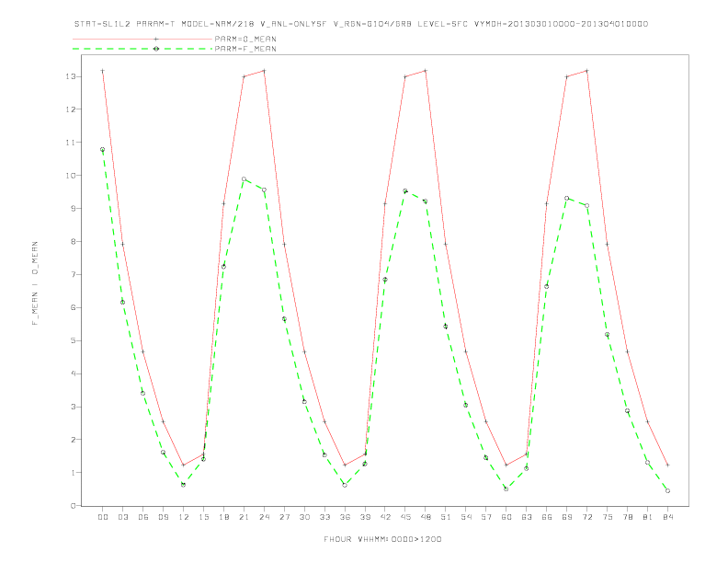This screenshot has height=563, width=728.
Task: Click x-axis tick label 51
Action: click(x=446, y=517)
